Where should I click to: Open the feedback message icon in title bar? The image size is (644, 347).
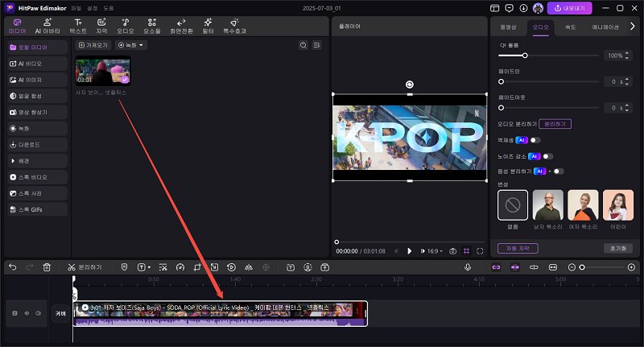pos(510,8)
